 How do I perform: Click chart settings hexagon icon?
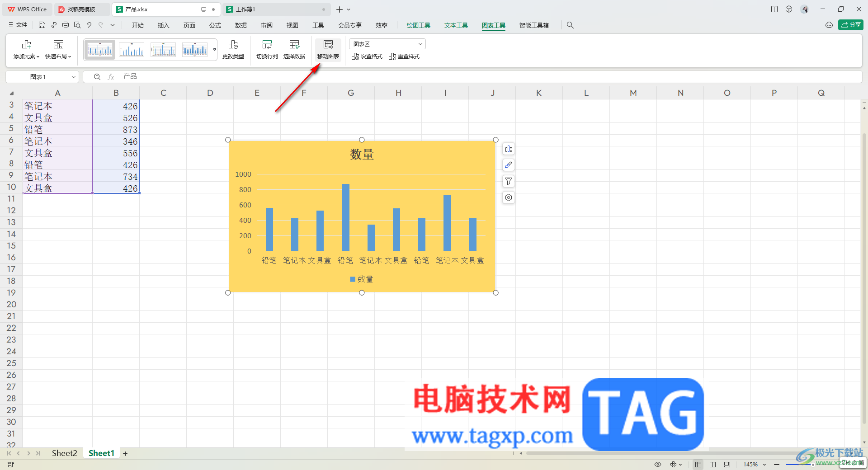[x=509, y=197]
